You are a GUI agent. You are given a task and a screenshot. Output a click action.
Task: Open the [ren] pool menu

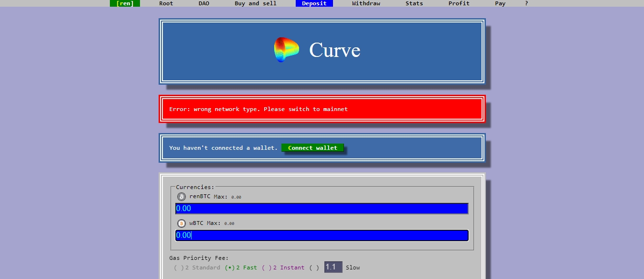coord(125,3)
